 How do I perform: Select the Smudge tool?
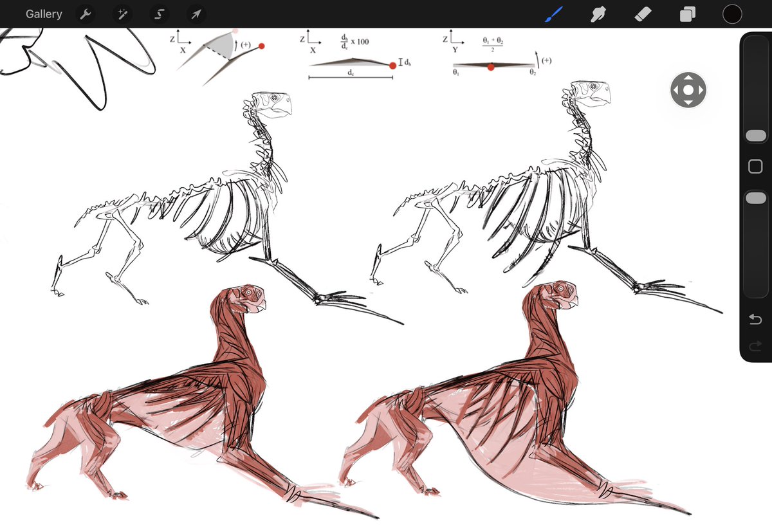click(600, 14)
